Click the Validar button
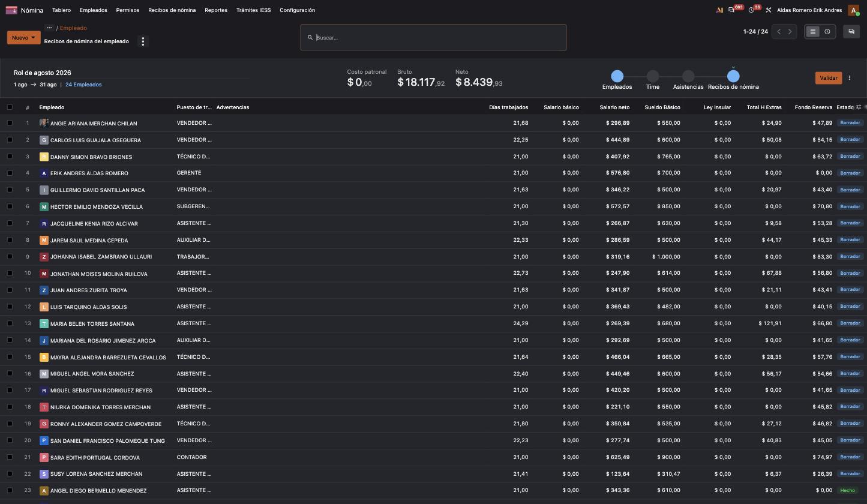The height and width of the screenshot is (504, 867). (x=828, y=78)
